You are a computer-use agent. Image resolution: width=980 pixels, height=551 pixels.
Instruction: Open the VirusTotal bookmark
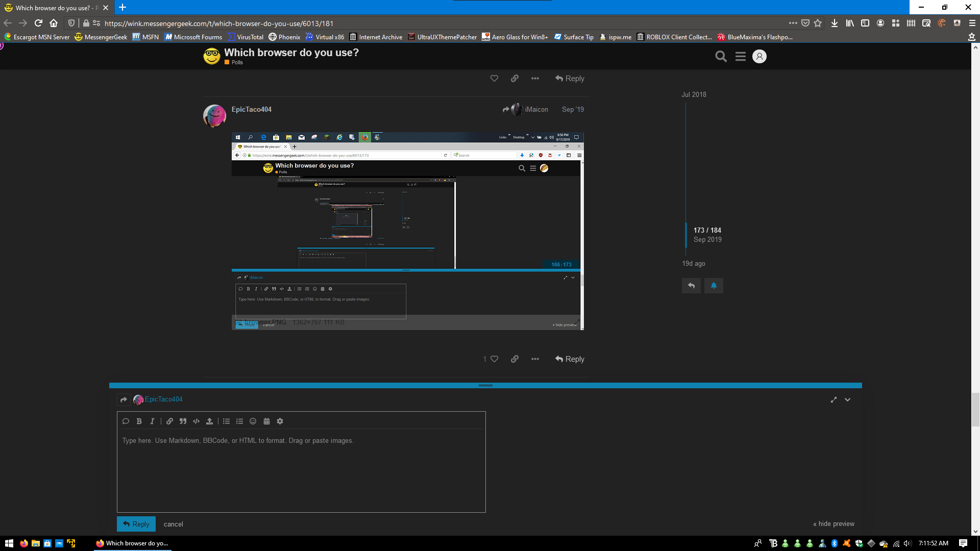(246, 37)
